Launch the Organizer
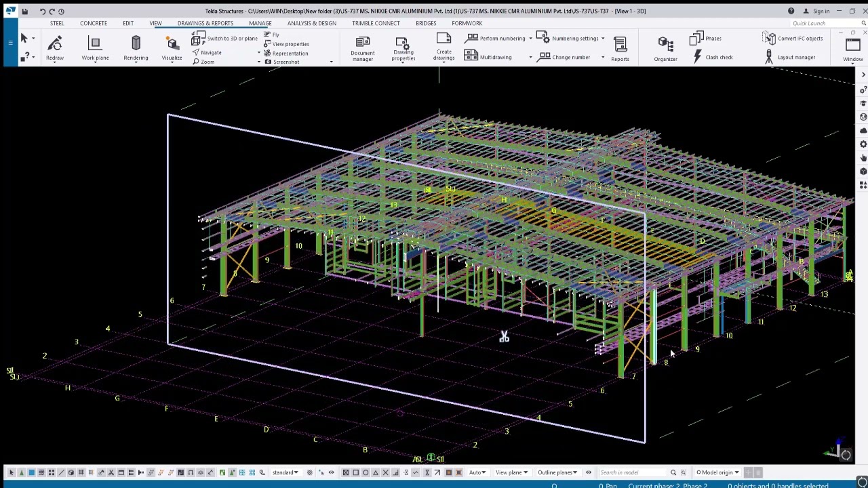The height and width of the screenshot is (488, 868). (x=665, y=48)
